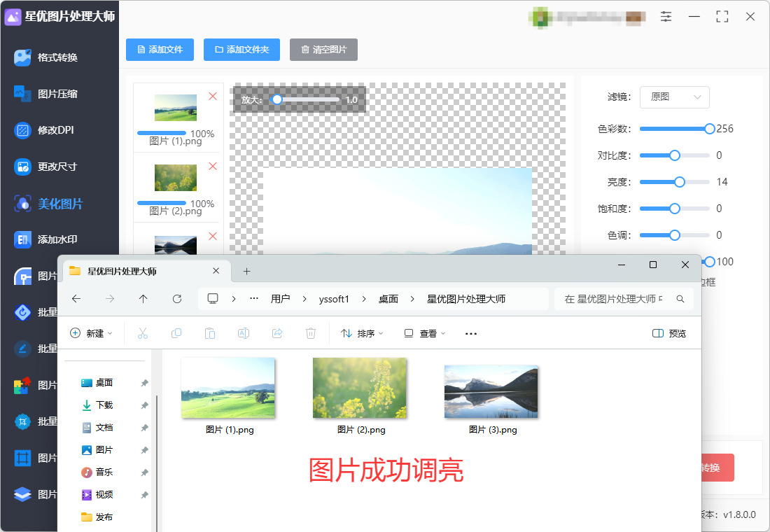The width and height of the screenshot is (770, 532).
Task: Click the 清空图片 clear images button
Action: click(x=323, y=50)
